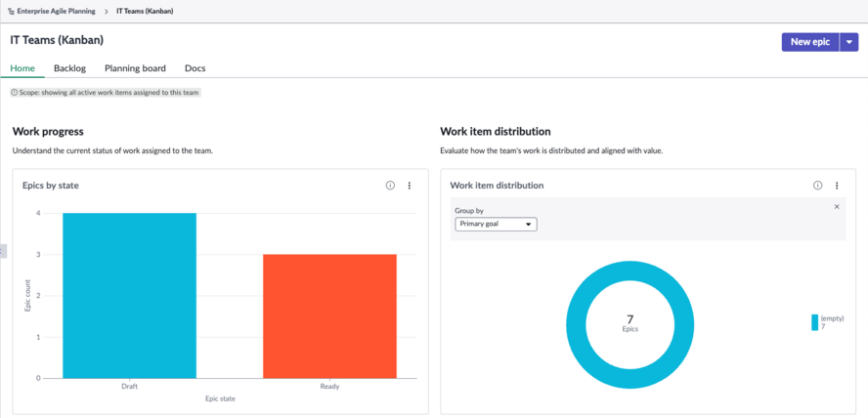The height and width of the screenshot is (418, 868).
Task: Click the (empty) legend color swatch
Action: (x=815, y=322)
